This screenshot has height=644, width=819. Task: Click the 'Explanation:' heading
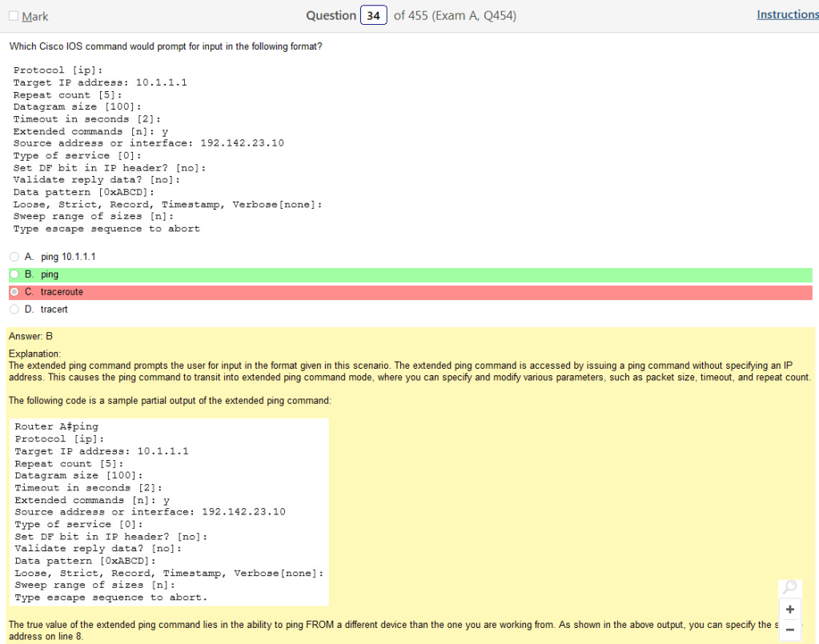(x=34, y=353)
